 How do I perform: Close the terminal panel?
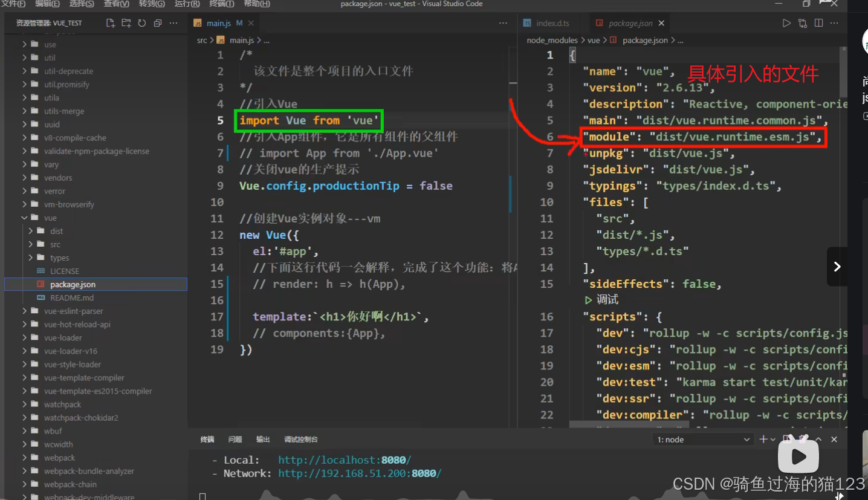[835, 440]
